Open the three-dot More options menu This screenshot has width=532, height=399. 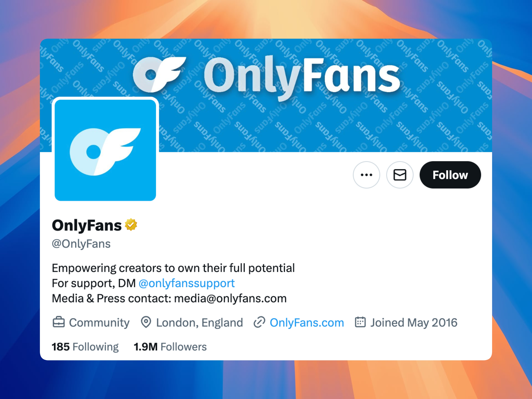click(x=366, y=175)
